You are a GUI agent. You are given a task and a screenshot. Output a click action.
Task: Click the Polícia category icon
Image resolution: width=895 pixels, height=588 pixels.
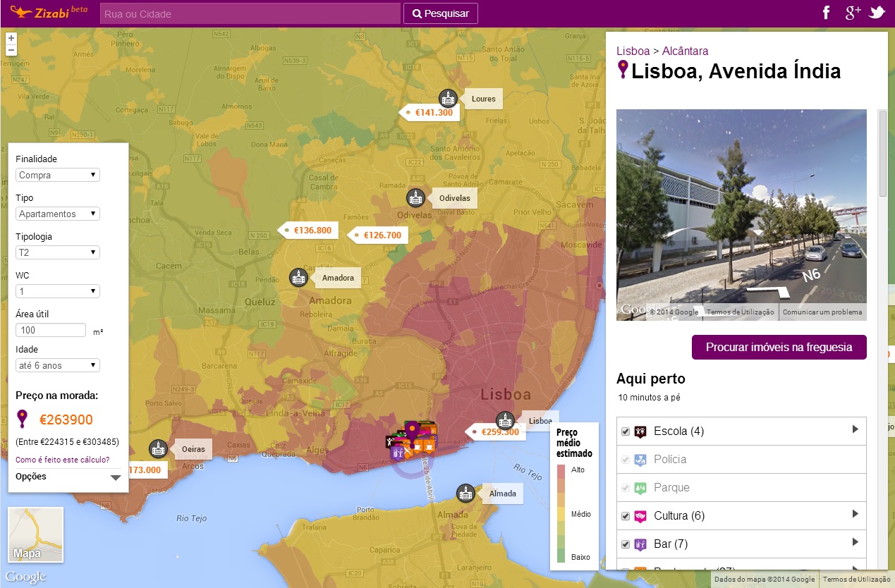[x=640, y=460]
